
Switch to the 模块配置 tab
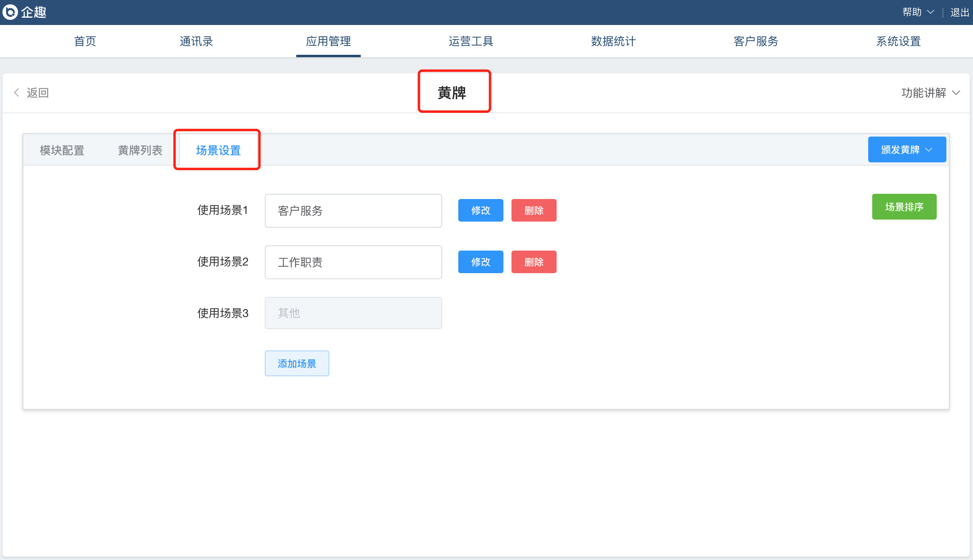[x=62, y=150]
